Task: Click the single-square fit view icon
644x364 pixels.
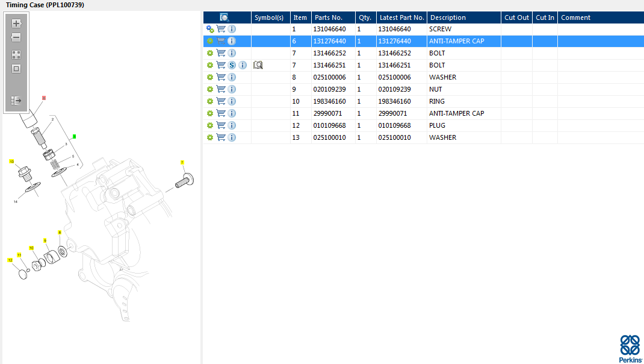Action: click(x=16, y=69)
